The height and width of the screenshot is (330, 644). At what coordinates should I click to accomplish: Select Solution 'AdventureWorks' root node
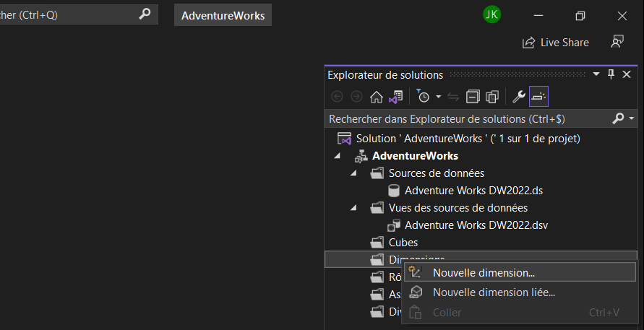point(468,139)
